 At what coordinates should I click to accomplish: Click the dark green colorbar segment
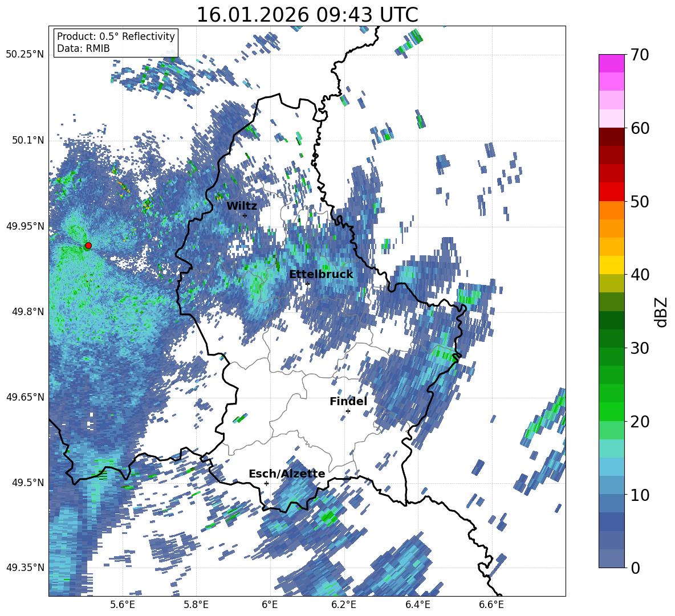(611, 320)
